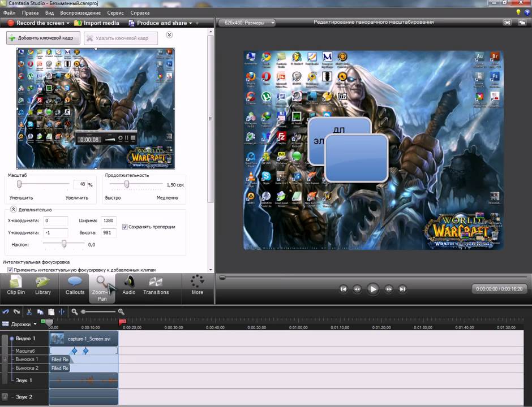The height and width of the screenshot is (407, 532).
Task: Open the 626x480 Размеры dropdown
Action: 247,23
